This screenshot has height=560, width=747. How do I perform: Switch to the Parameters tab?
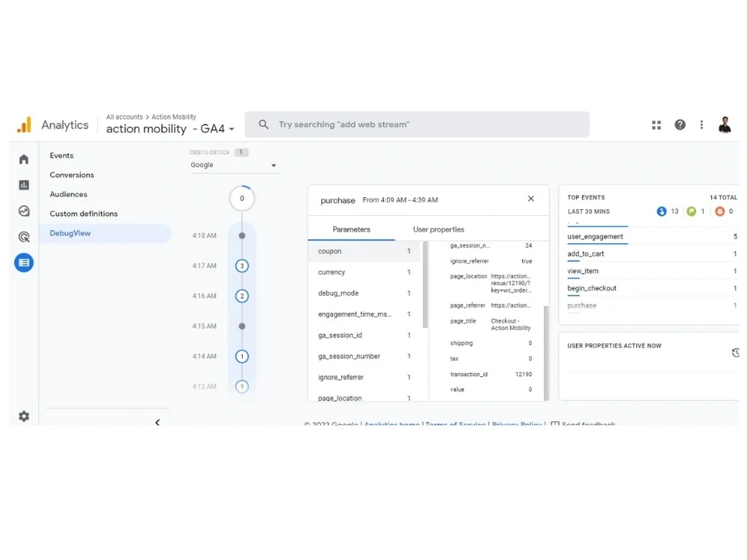coord(351,229)
